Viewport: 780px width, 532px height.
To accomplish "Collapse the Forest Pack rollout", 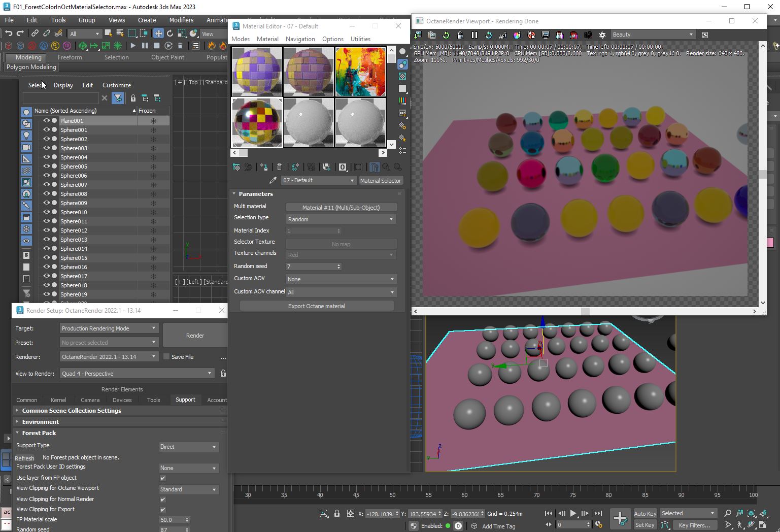I will [x=39, y=433].
